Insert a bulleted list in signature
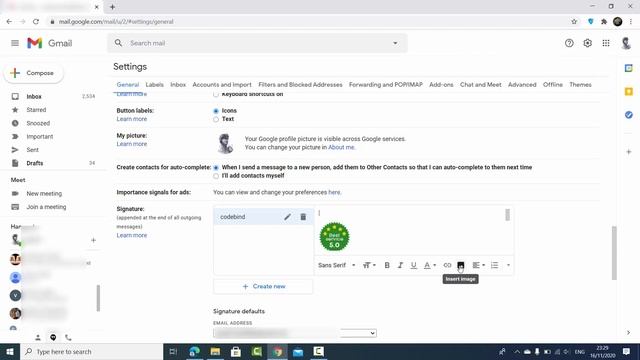Screen dimensions: 640x360 [494, 265]
